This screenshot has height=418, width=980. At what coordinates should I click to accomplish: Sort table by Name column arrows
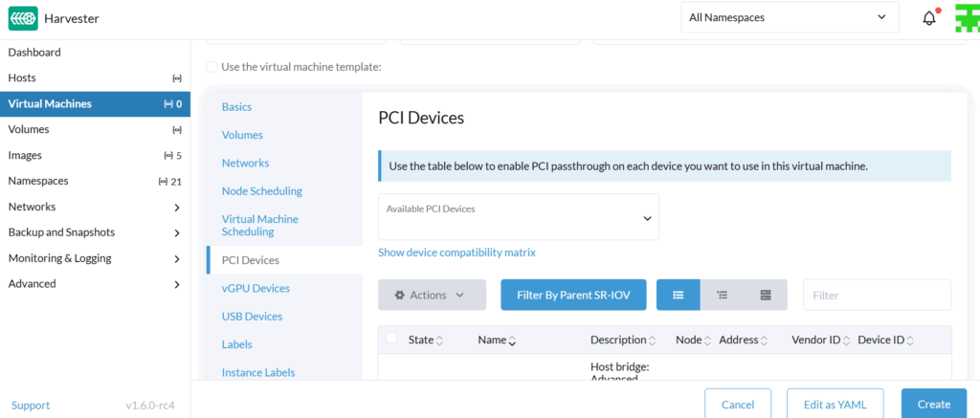[x=512, y=341]
